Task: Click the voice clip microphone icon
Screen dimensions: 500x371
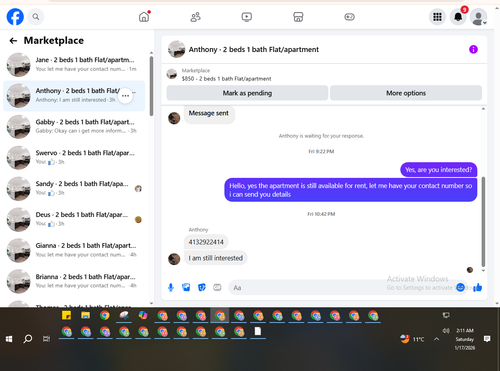Action: [x=171, y=287]
